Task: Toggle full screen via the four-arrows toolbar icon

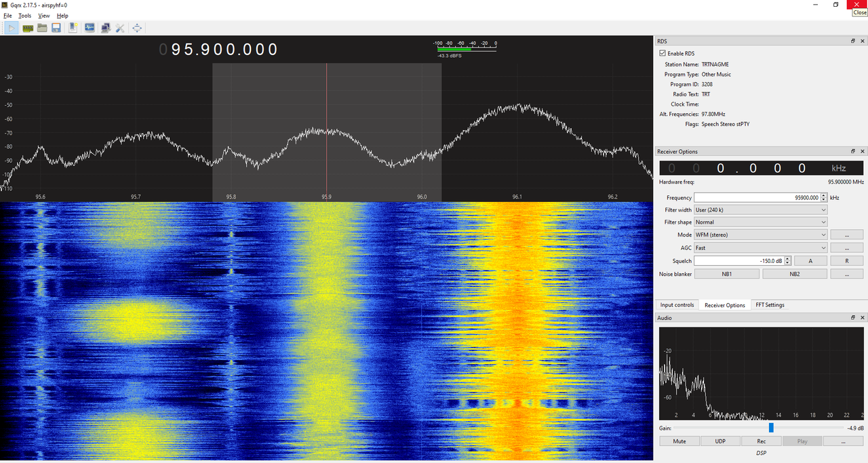Action: 137,28
